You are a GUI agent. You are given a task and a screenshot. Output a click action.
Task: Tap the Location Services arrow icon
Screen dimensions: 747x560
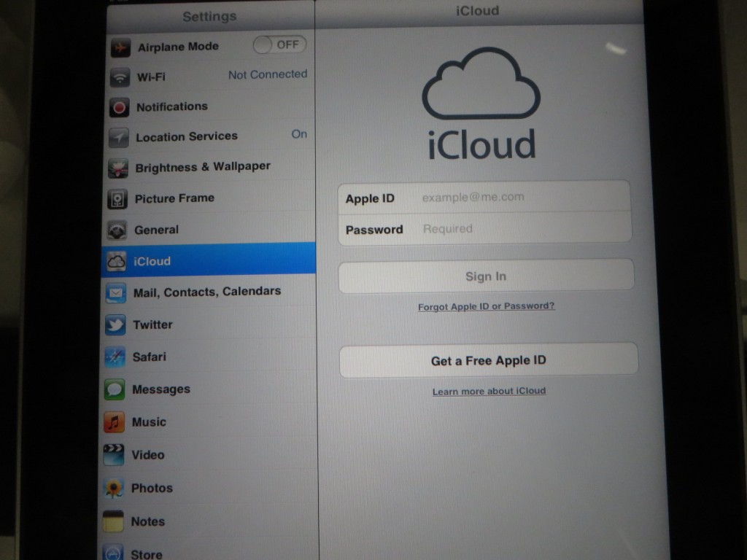(x=119, y=138)
